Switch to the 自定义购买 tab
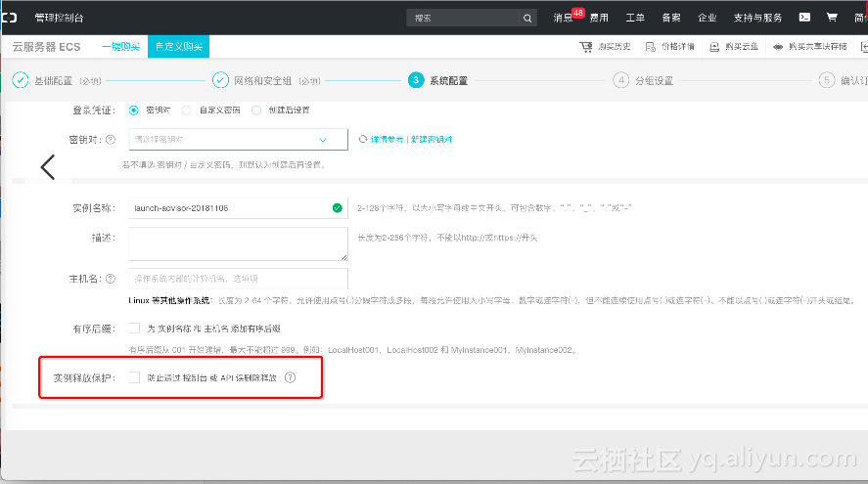868x484 pixels. tap(178, 47)
